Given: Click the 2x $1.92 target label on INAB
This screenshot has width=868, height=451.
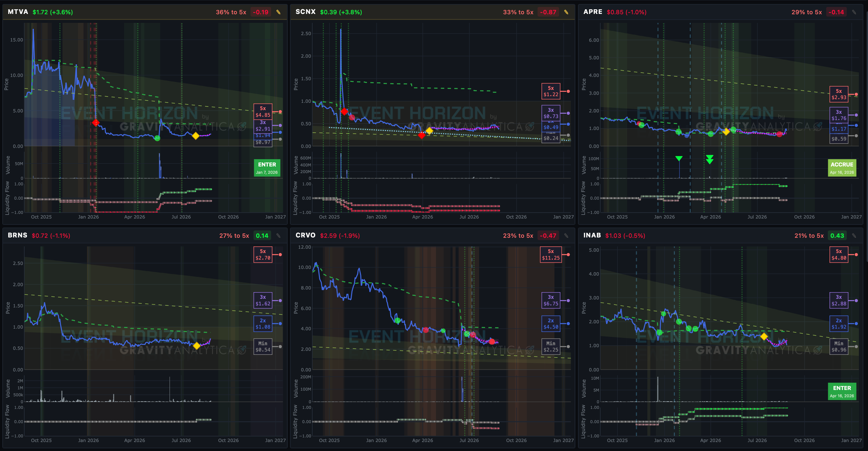Looking at the screenshot, I should click(x=839, y=324).
